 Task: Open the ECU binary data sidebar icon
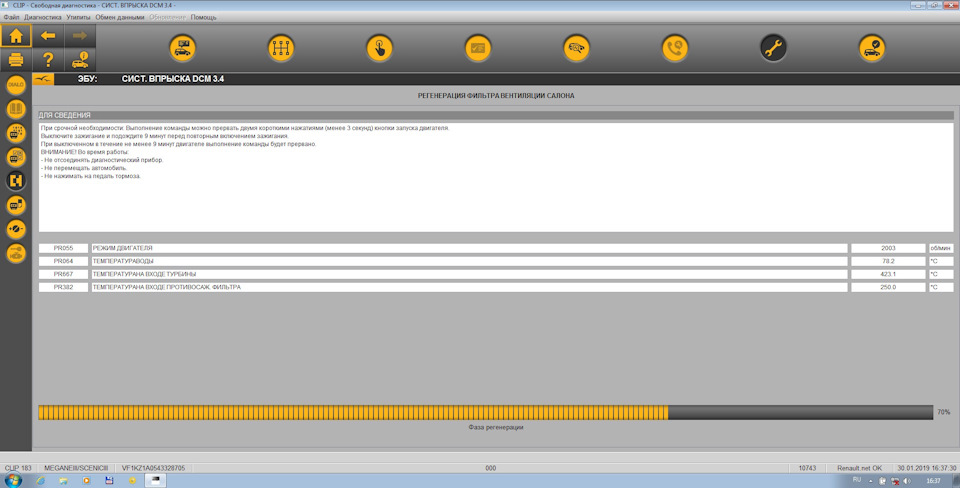(16, 133)
